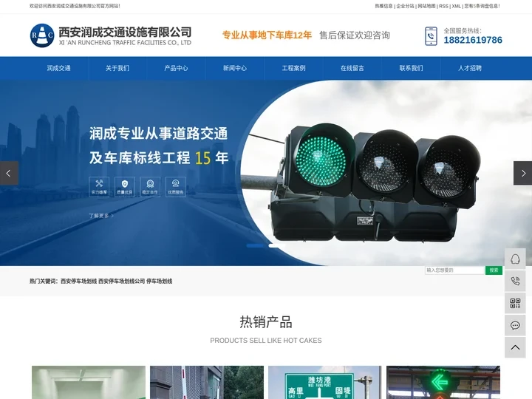Screen dimensions: 532x399
Task: Open the QQ chat sidebar icon
Action: (515, 259)
